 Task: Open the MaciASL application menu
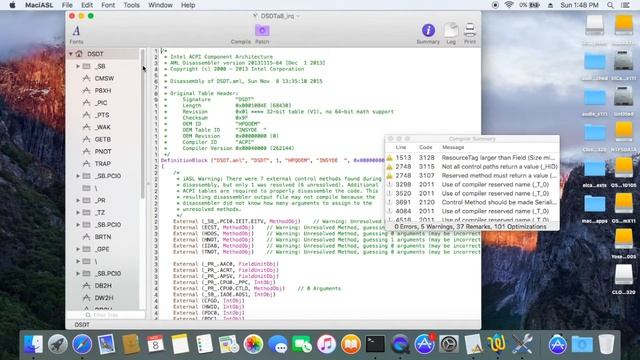click(x=39, y=5)
